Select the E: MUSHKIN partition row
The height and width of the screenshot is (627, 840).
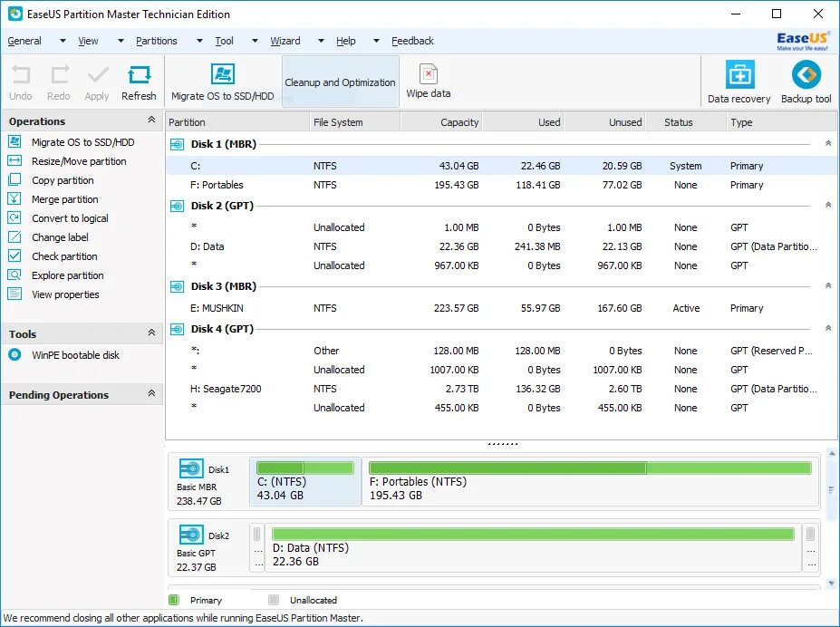tap(501, 308)
